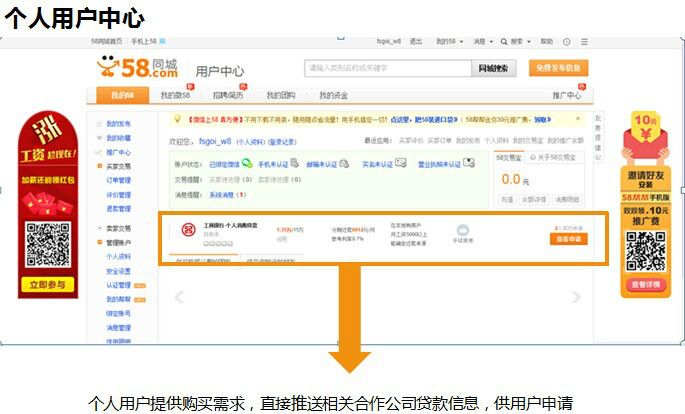
Task: Click QR code in right invite banner
Action: pyautogui.click(x=645, y=251)
